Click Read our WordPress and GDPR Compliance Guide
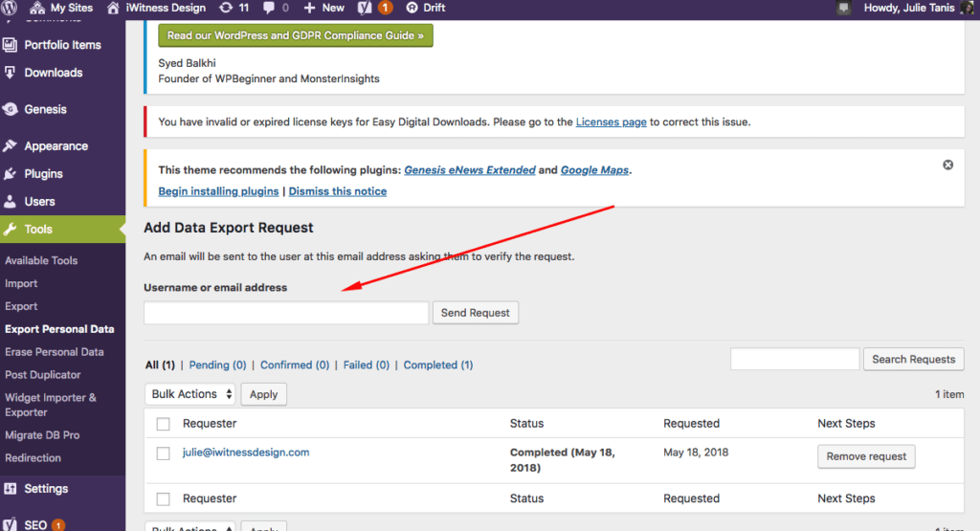980x531 pixels. (x=296, y=35)
